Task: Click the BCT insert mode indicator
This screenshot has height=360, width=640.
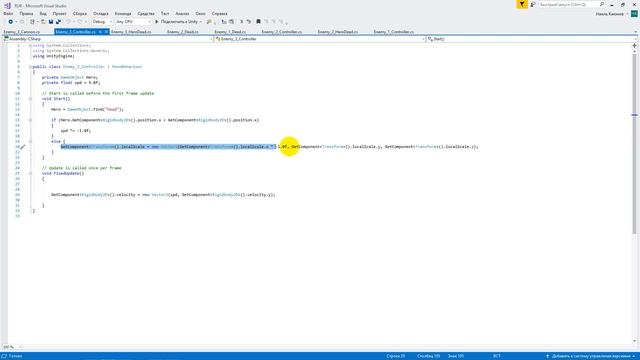Action: pyautogui.click(x=496, y=356)
